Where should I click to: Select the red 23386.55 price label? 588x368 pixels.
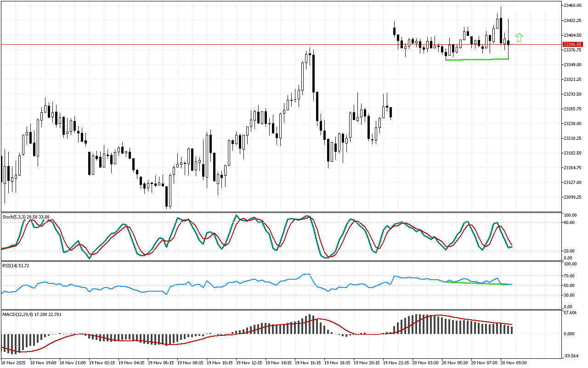point(573,44)
